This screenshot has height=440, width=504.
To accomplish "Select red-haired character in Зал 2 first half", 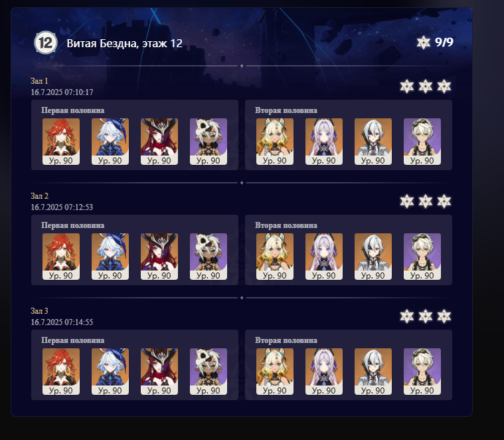I will click(x=61, y=257).
